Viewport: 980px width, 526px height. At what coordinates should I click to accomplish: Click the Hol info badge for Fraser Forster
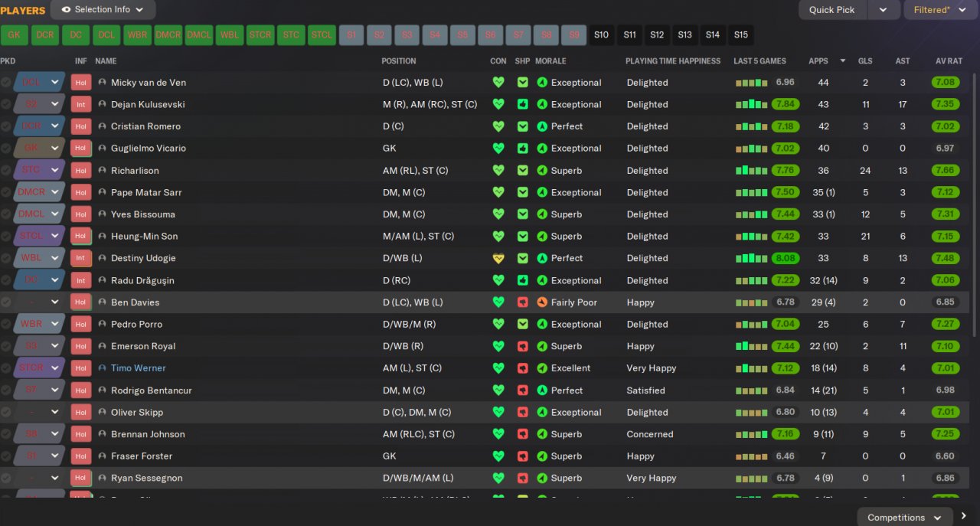pyautogui.click(x=80, y=456)
